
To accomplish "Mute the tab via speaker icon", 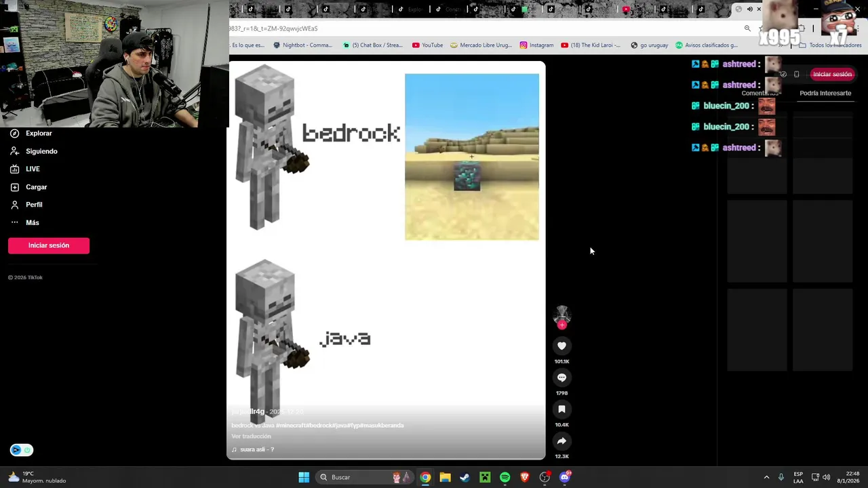I will pos(749,9).
